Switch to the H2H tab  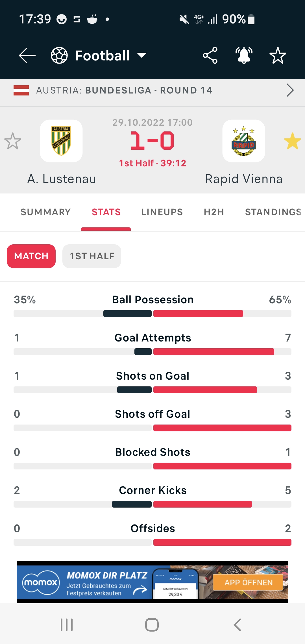pos(214,212)
